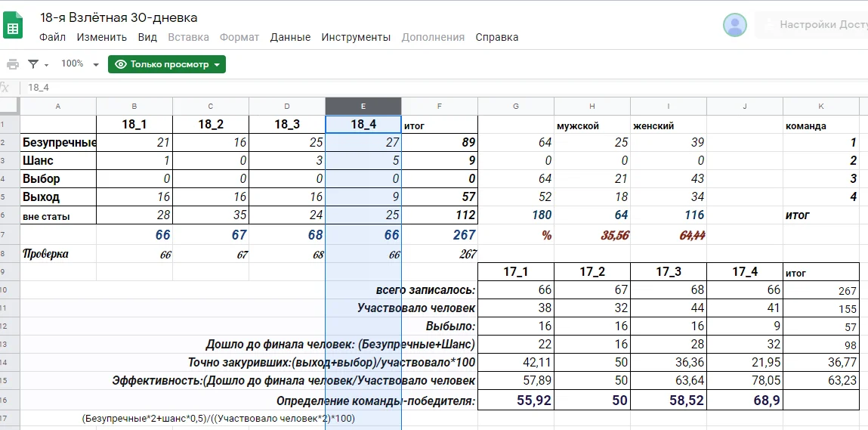Click the 68,9 result cell
This screenshot has width=868, height=430.
745,400
